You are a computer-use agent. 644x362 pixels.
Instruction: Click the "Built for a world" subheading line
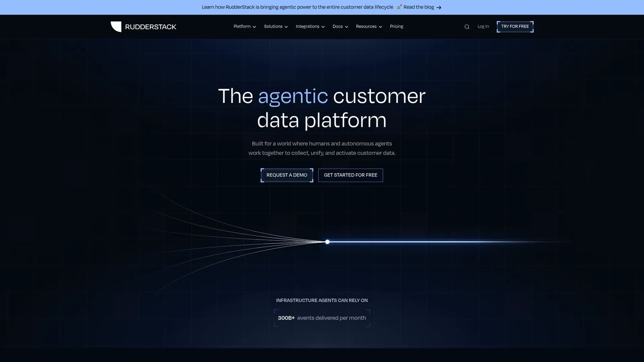coord(322,144)
